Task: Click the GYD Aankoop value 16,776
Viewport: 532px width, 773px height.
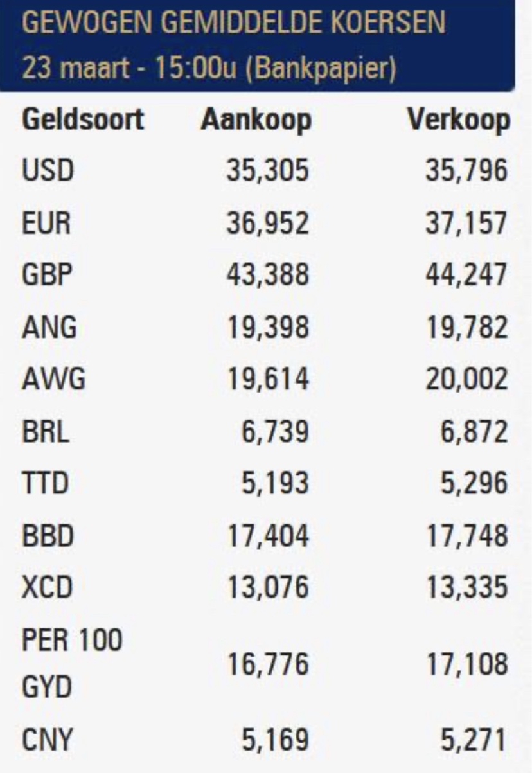Action: (267, 664)
